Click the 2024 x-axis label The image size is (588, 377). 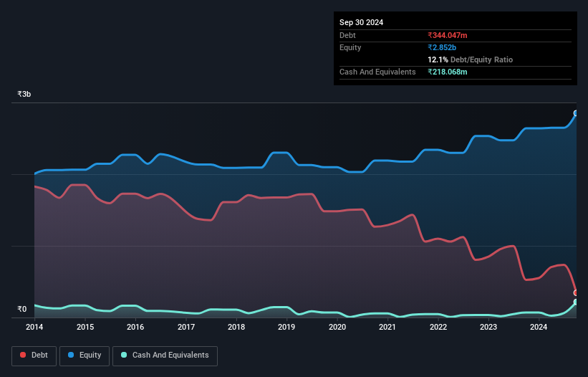point(539,327)
